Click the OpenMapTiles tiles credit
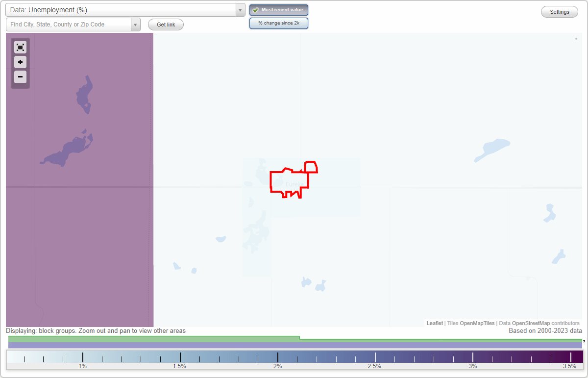This screenshot has height=378, width=588. tap(477, 323)
